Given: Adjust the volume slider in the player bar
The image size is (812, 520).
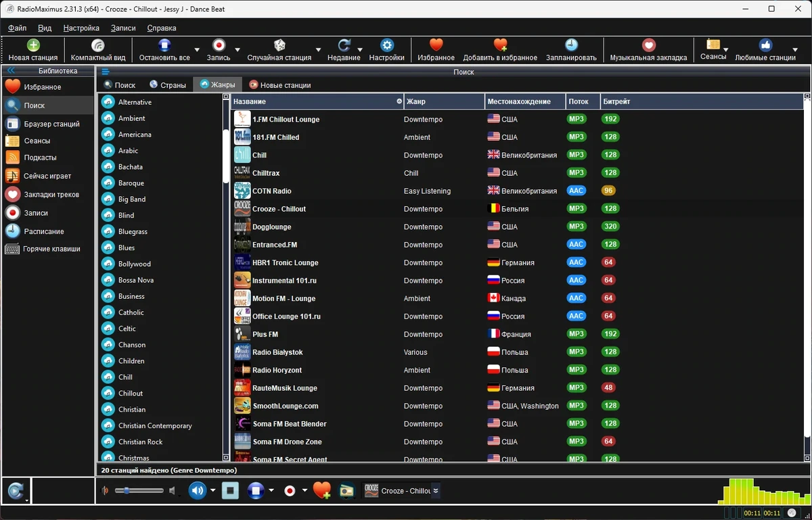Looking at the screenshot, I should pos(139,490).
